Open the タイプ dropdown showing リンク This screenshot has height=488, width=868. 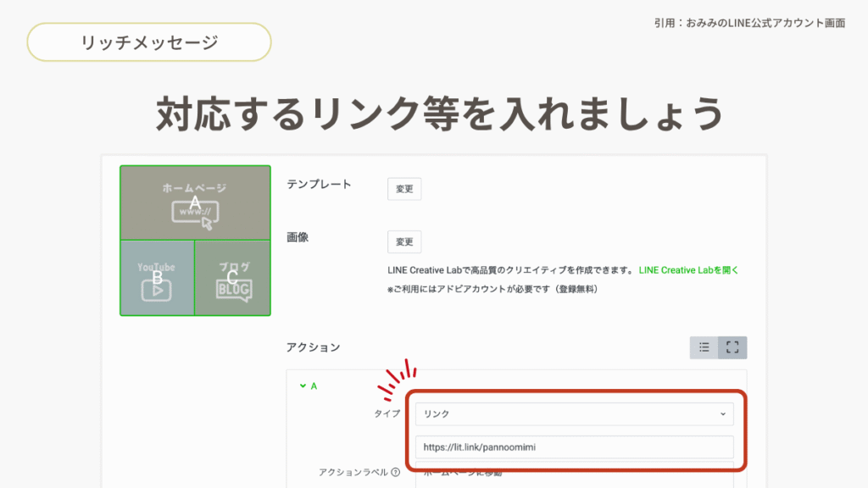(574, 413)
